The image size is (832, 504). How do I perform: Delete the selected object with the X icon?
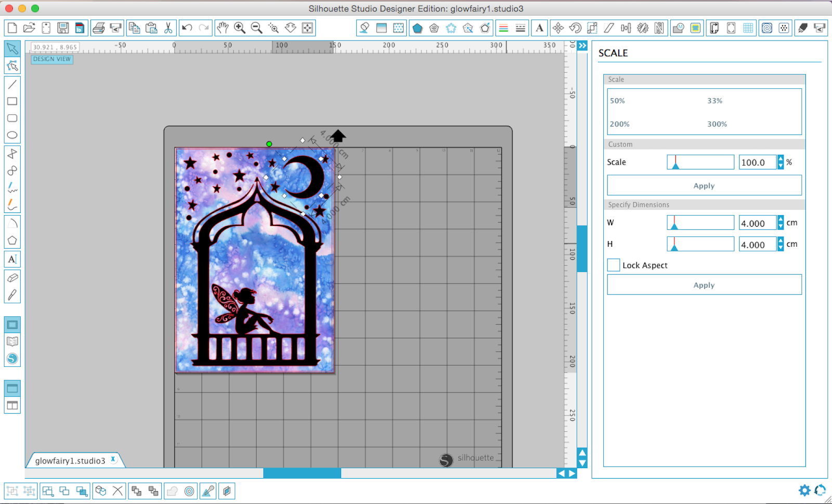pyautogui.click(x=118, y=491)
